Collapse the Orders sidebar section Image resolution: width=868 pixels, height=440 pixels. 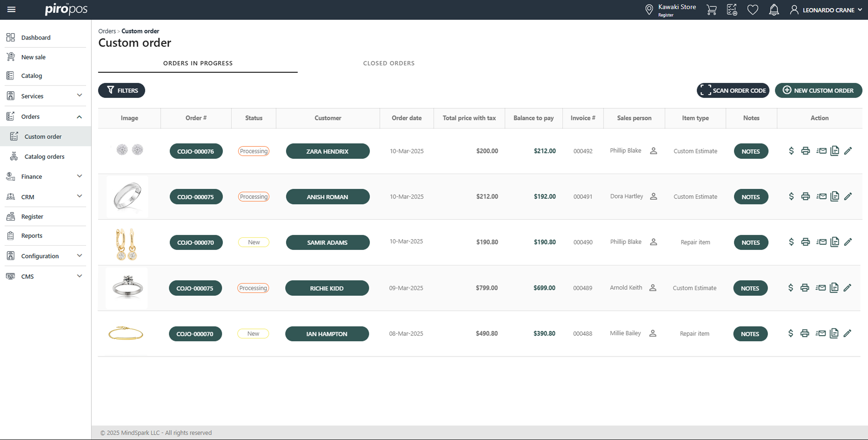click(x=80, y=117)
